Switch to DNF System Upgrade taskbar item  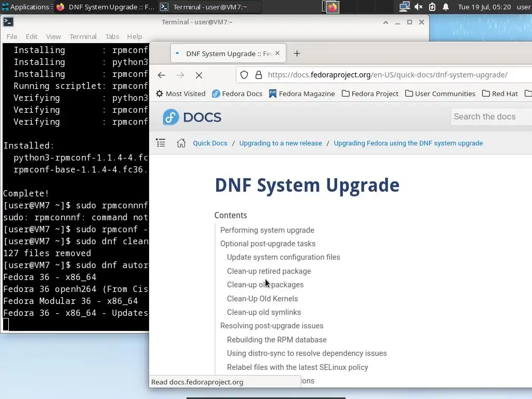tap(105, 7)
